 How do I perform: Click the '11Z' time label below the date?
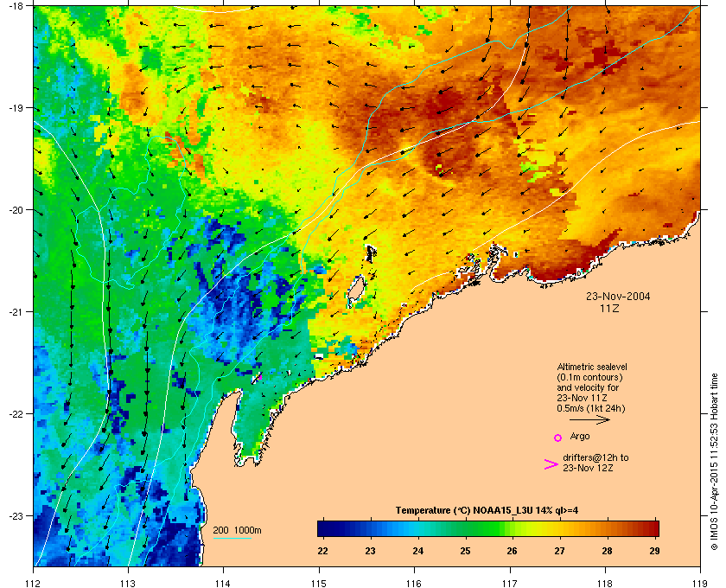608,308
